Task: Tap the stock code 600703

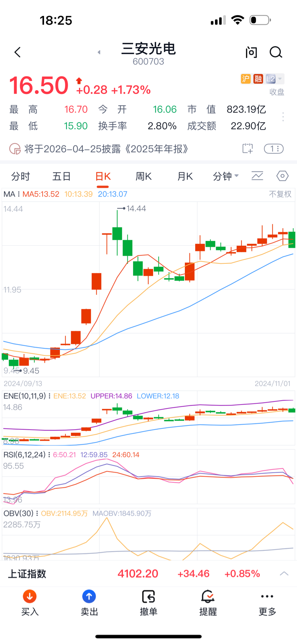Action: coord(148,61)
